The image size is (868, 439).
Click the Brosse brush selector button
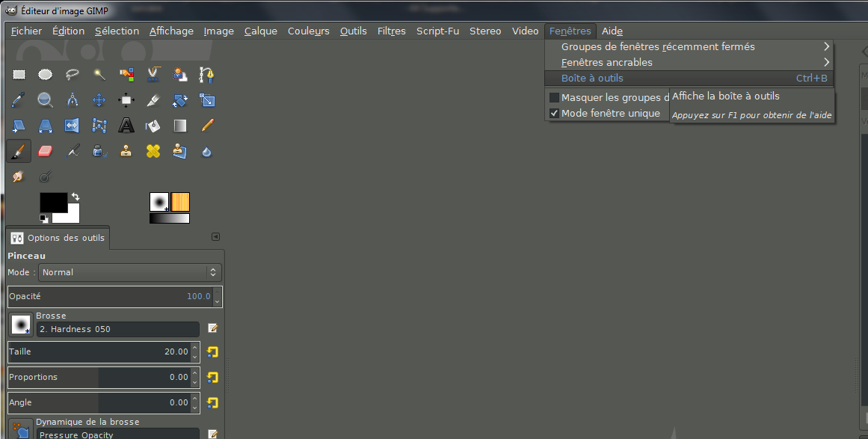tap(21, 325)
